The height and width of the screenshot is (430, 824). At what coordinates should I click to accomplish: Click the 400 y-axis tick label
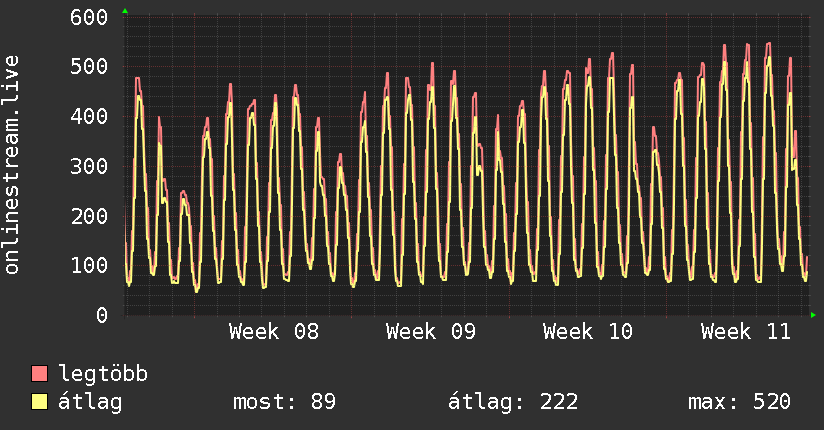(x=90, y=116)
